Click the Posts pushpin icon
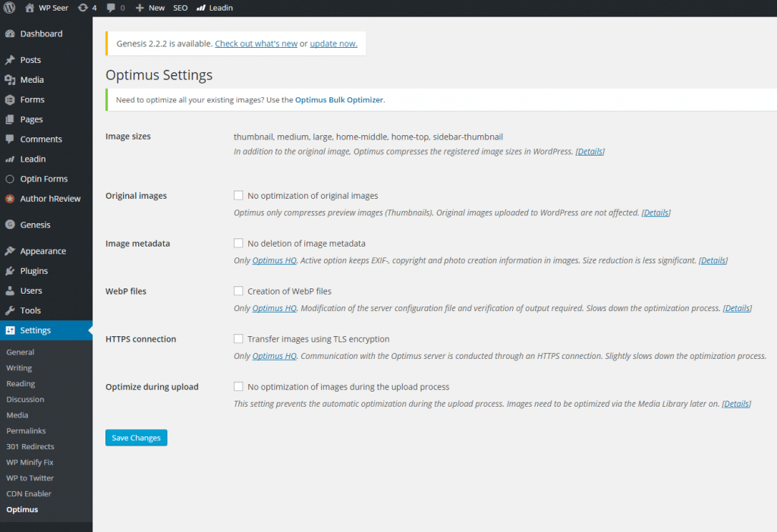 point(10,60)
